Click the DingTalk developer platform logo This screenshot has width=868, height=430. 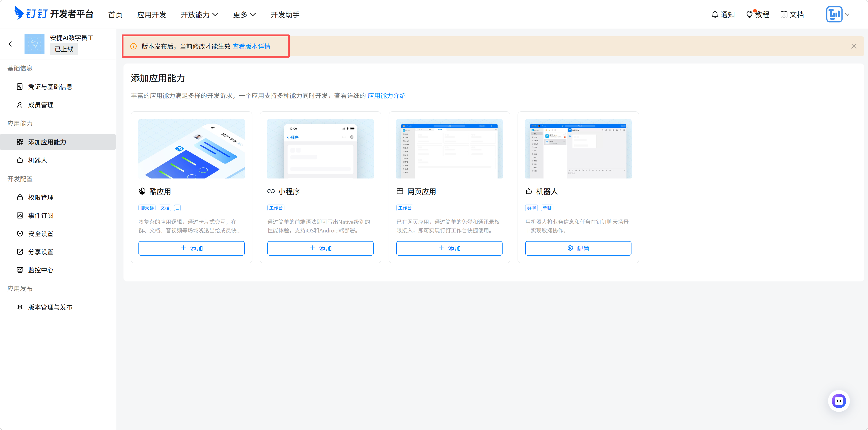pos(54,14)
